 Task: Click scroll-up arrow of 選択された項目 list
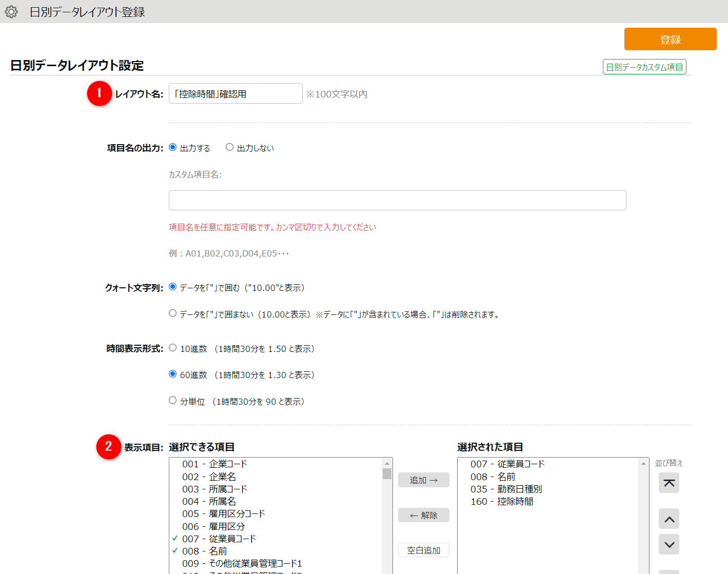pyautogui.click(x=644, y=463)
